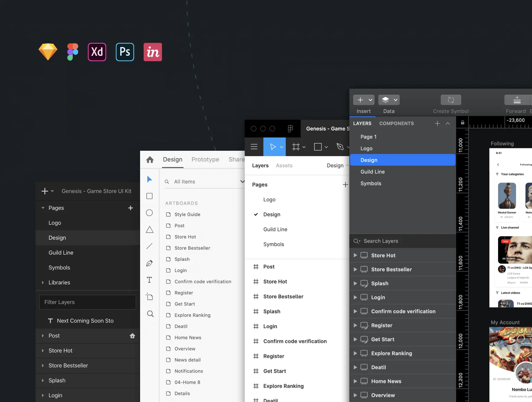This screenshot has height=402, width=532.
Task: Toggle the ruler lock icon in Sketch
Action: [463, 123]
